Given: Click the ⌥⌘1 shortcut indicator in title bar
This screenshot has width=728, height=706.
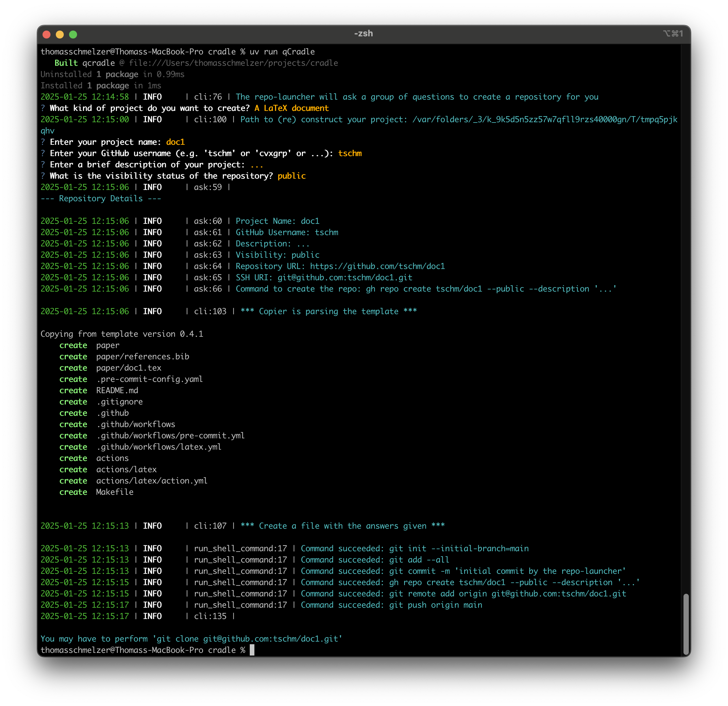Looking at the screenshot, I should click(673, 34).
